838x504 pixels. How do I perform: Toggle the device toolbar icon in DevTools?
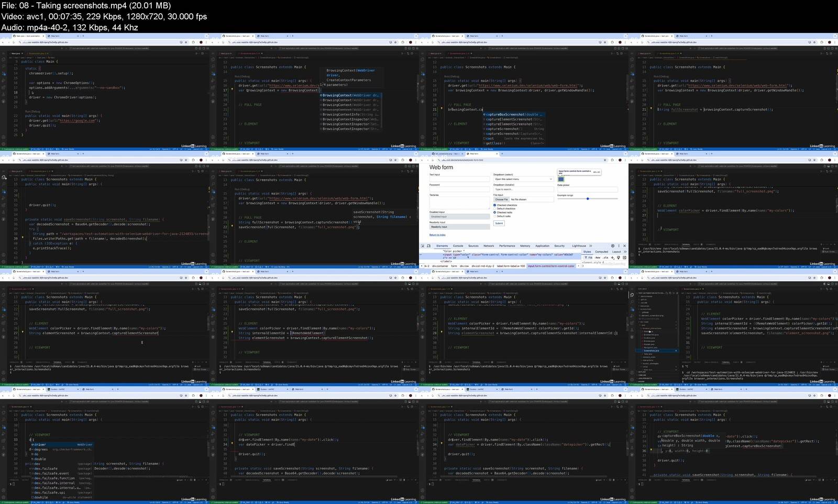coord(428,245)
